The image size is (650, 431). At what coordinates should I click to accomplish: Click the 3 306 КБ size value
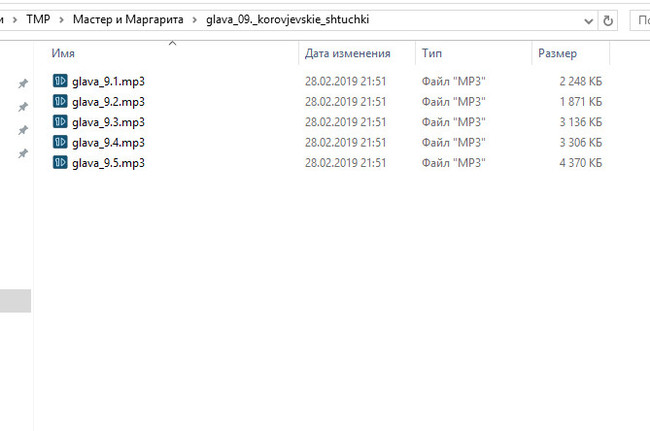coord(580,142)
